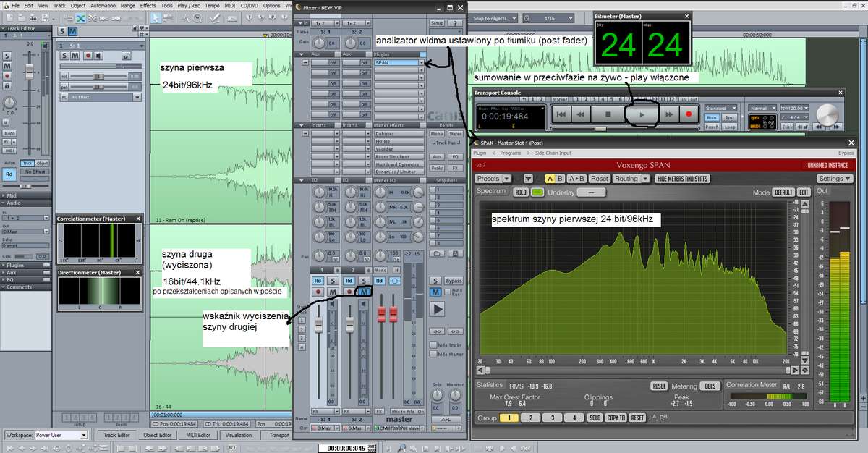Arm record on mixer channel 1
The height and width of the screenshot is (453, 868).
pos(318,292)
